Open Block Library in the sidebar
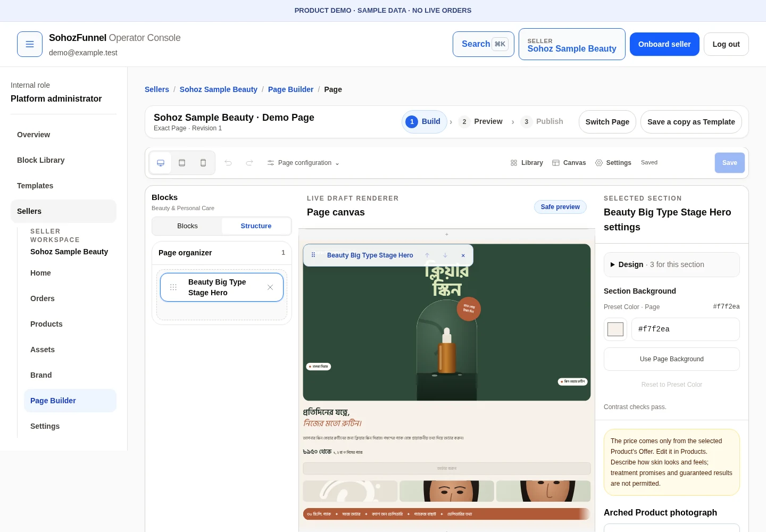Image resolution: width=766 pixels, height=532 pixels. (x=63, y=160)
